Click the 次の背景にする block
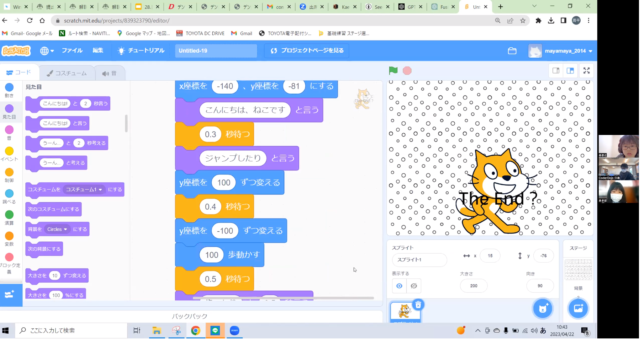Viewport: 644px width, 339px height. 44,249
